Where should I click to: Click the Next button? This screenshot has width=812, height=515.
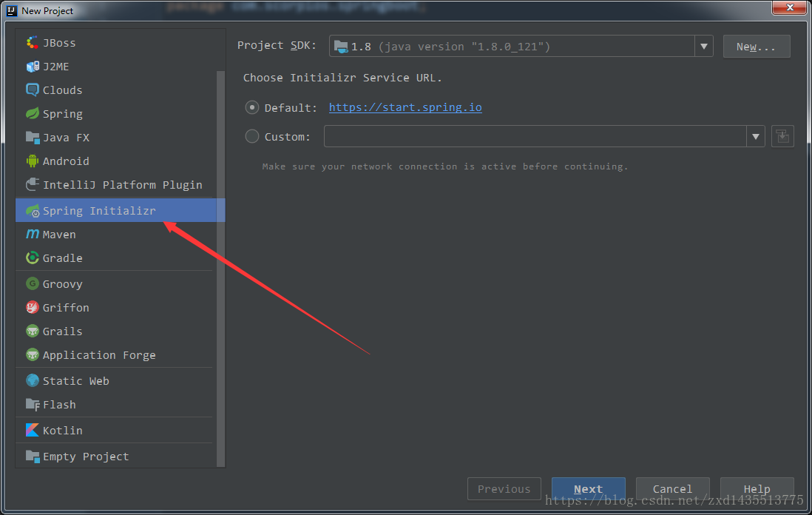588,488
